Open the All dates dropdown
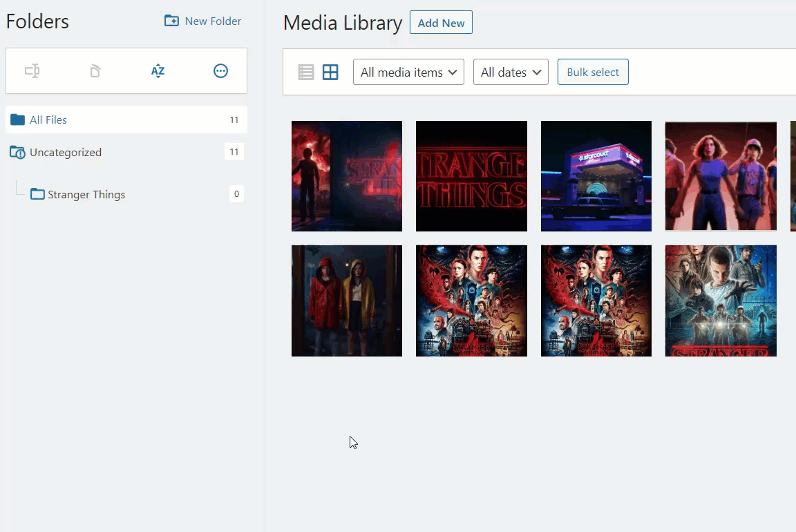Image resolution: width=796 pixels, height=532 pixels. click(x=511, y=72)
